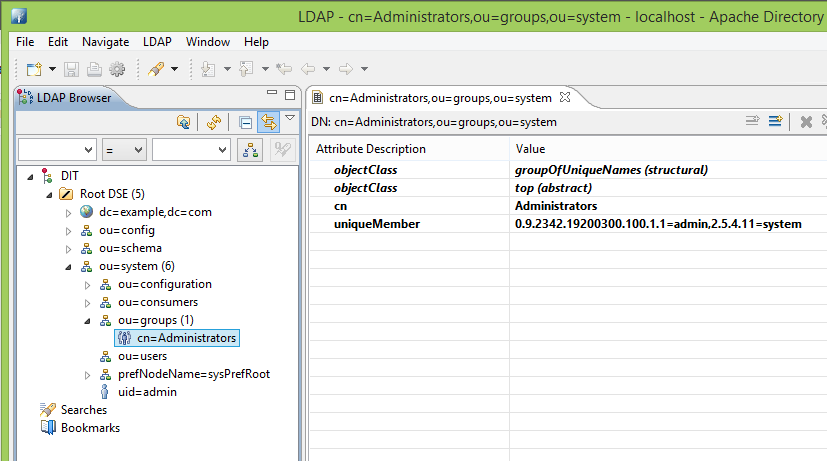Image resolution: width=827 pixels, height=461 pixels.
Task: Click the New Attribute icon in entry editor
Action: (753, 121)
